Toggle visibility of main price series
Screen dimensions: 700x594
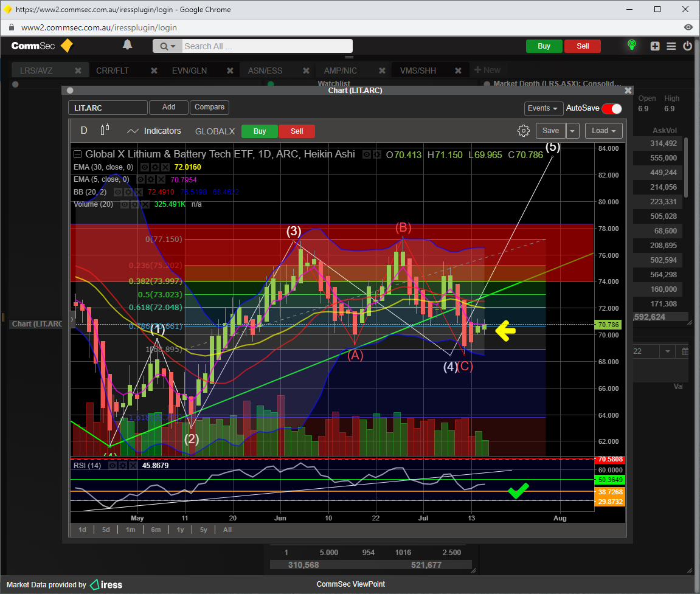point(367,154)
